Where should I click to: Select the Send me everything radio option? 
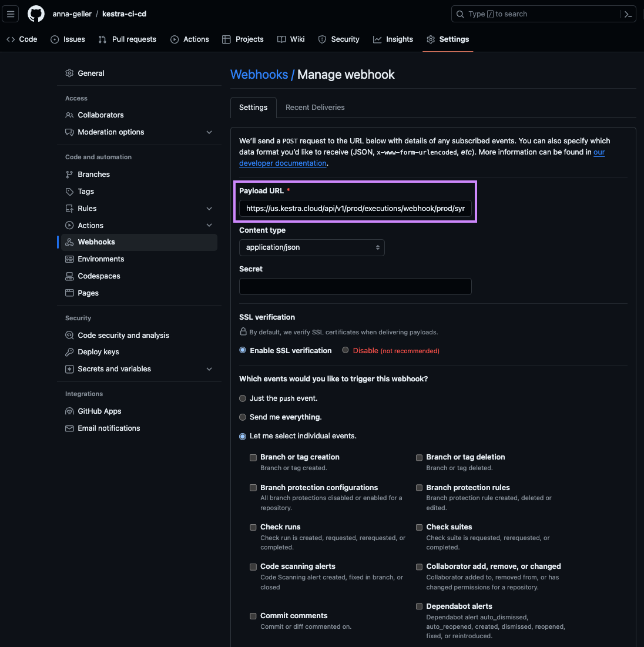click(243, 417)
